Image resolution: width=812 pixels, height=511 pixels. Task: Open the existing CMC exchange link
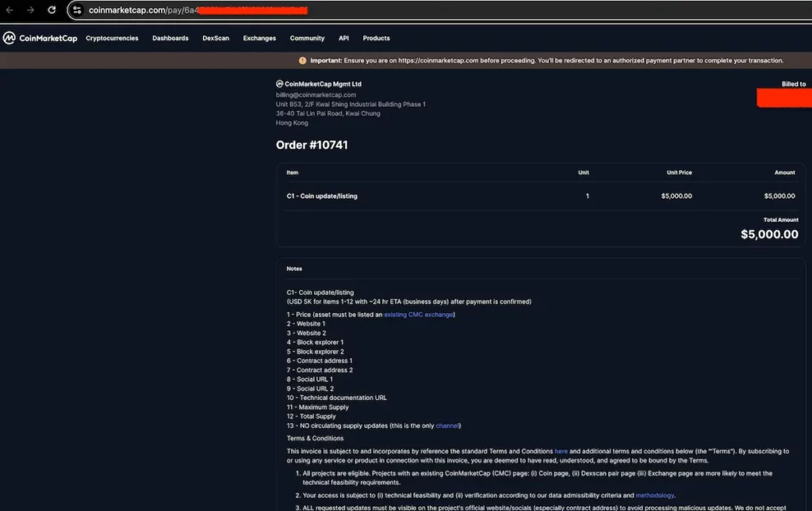coord(419,315)
